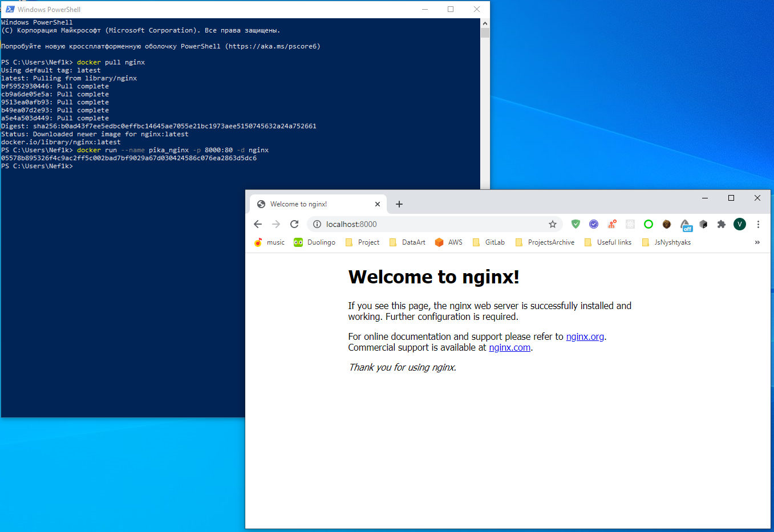Maximize the Chrome window
Screen dimensions: 774x532
[x=731, y=198]
